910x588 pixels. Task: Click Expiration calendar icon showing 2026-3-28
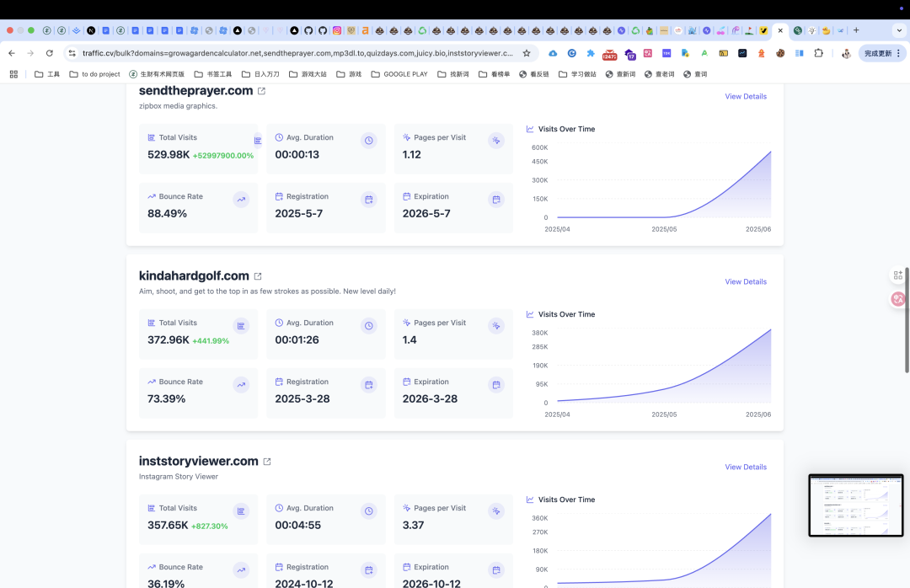(496, 385)
